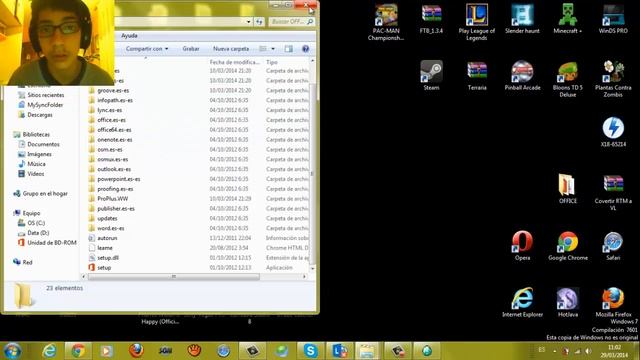Select Documentos library
Screen dimensions: 640x360
click(43, 144)
